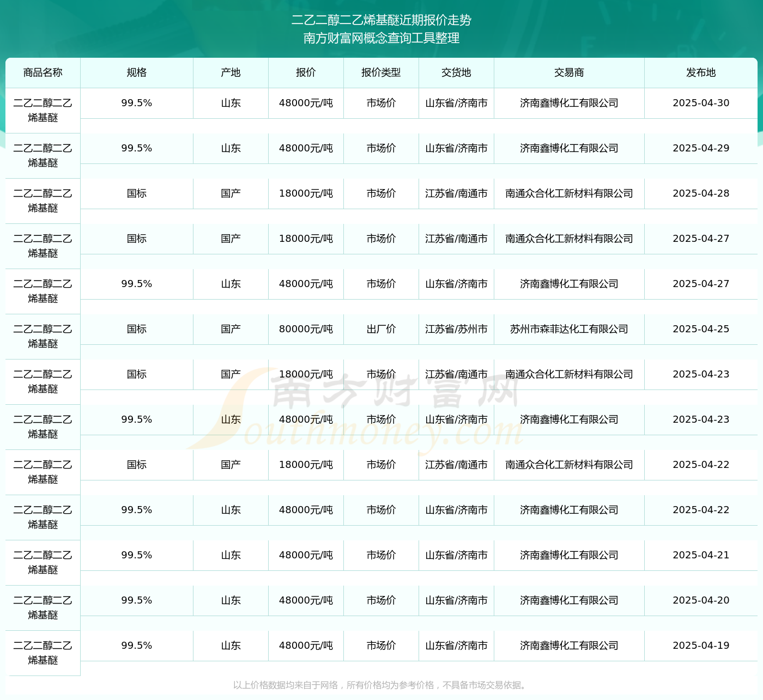Click 市场价 in the 2025-04-29 row
Screen dimensions: 763x700
pos(381,148)
